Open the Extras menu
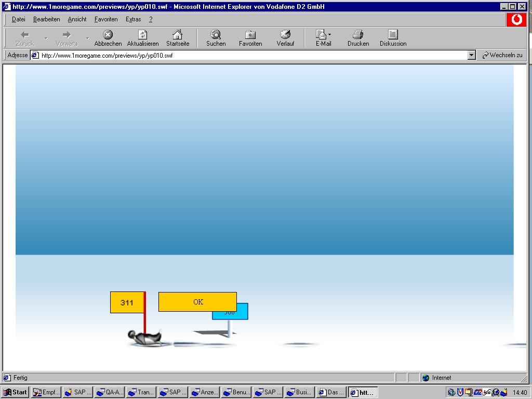This screenshot has height=399, width=532. pos(133,19)
